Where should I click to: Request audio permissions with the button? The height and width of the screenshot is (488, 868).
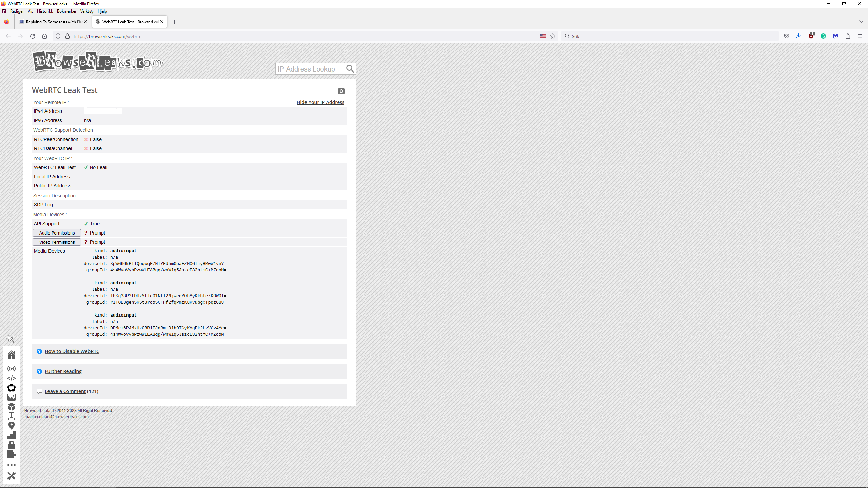(56, 233)
